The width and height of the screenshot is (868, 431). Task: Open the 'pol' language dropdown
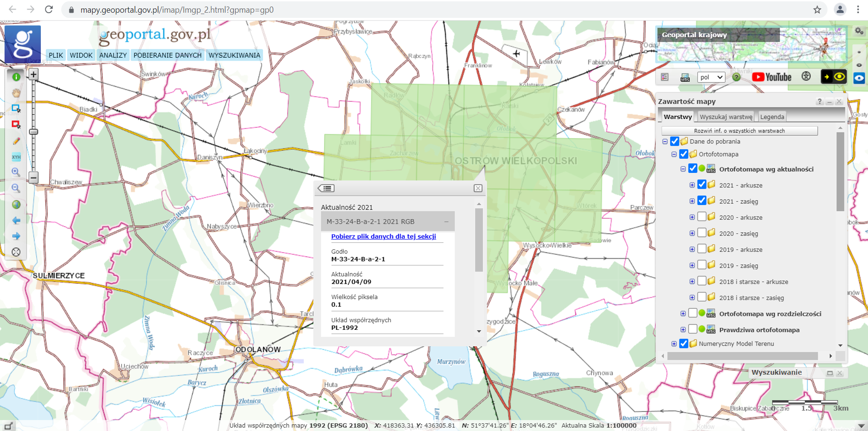click(x=711, y=77)
